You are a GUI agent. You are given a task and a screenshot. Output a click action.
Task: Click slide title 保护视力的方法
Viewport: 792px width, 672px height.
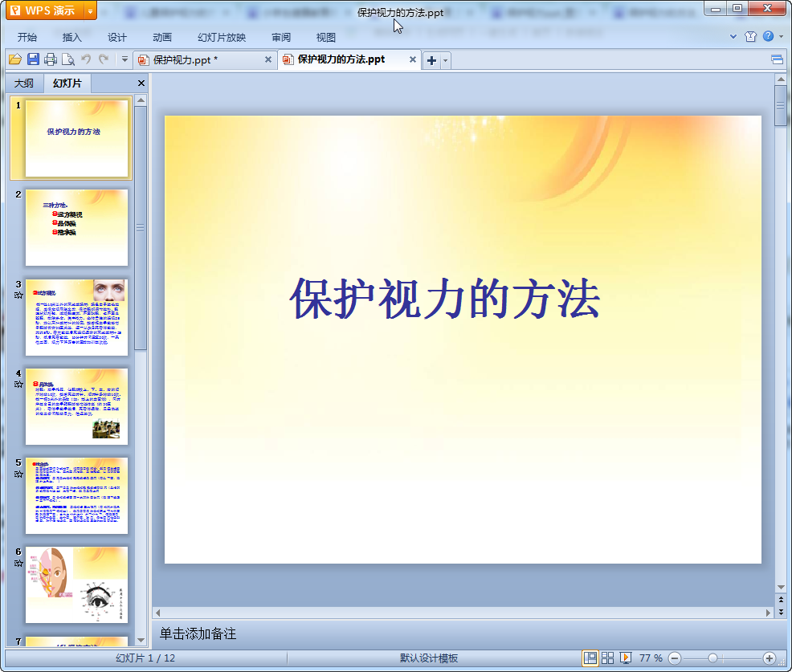point(445,299)
